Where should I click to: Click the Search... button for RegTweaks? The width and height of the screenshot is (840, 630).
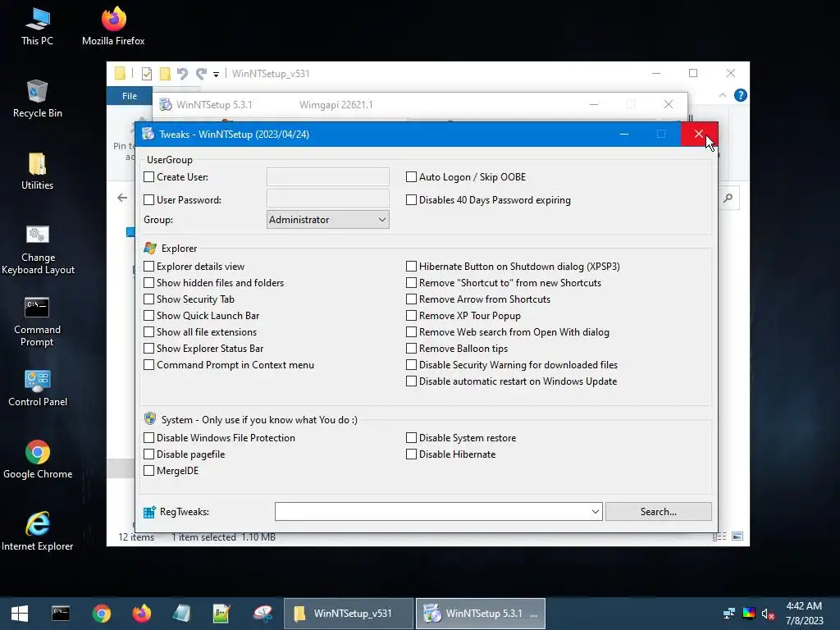[659, 512]
